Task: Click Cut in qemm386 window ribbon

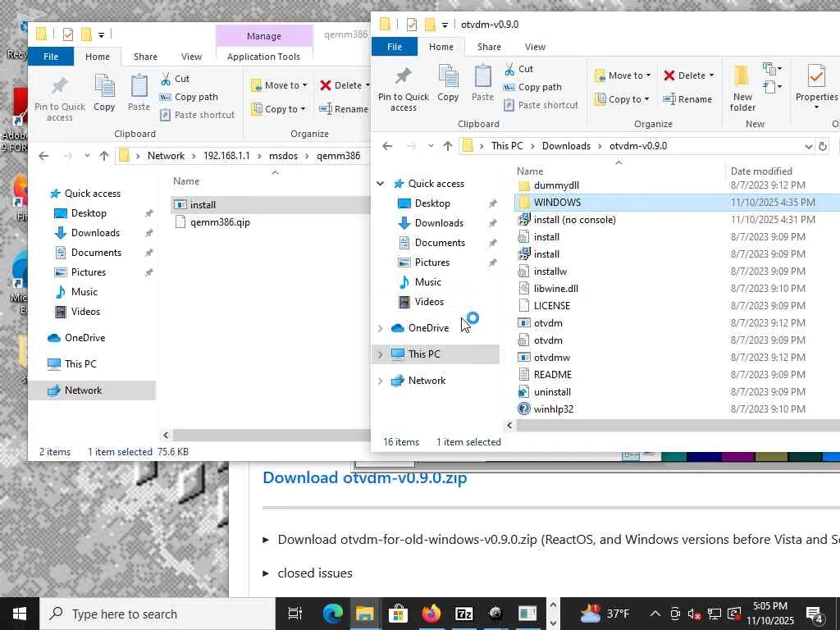Action: 176,78
